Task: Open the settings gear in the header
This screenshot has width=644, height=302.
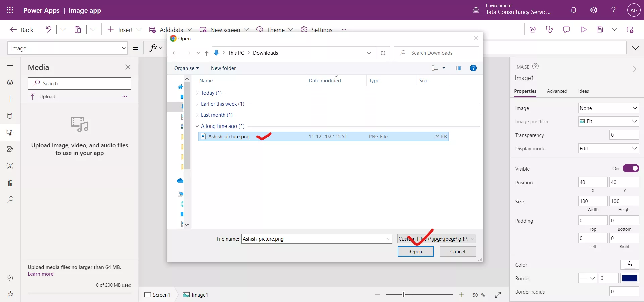Action: [594, 10]
